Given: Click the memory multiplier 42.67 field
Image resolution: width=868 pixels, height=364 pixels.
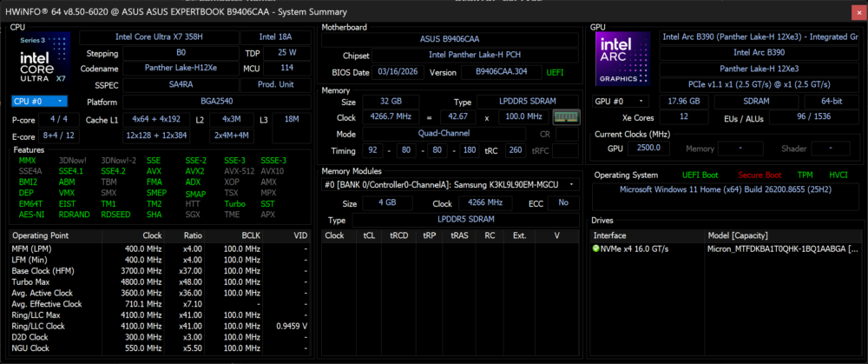Looking at the screenshot, I should pos(457,117).
